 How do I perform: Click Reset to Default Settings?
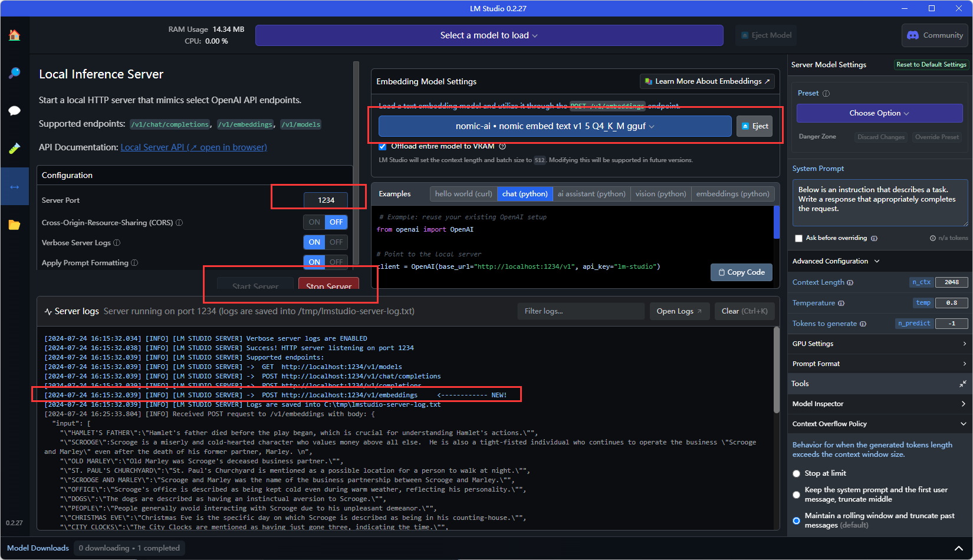931,65
